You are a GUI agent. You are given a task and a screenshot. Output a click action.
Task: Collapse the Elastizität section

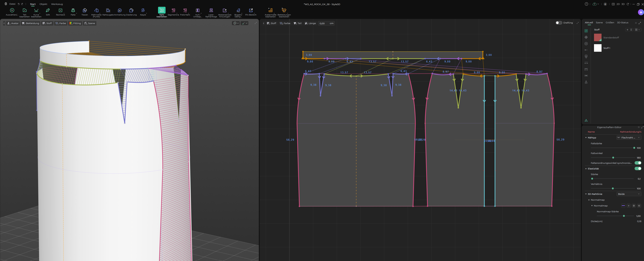(586, 169)
